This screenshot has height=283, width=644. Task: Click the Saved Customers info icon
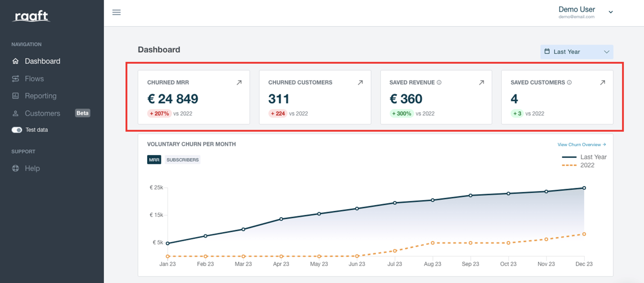pyautogui.click(x=569, y=82)
